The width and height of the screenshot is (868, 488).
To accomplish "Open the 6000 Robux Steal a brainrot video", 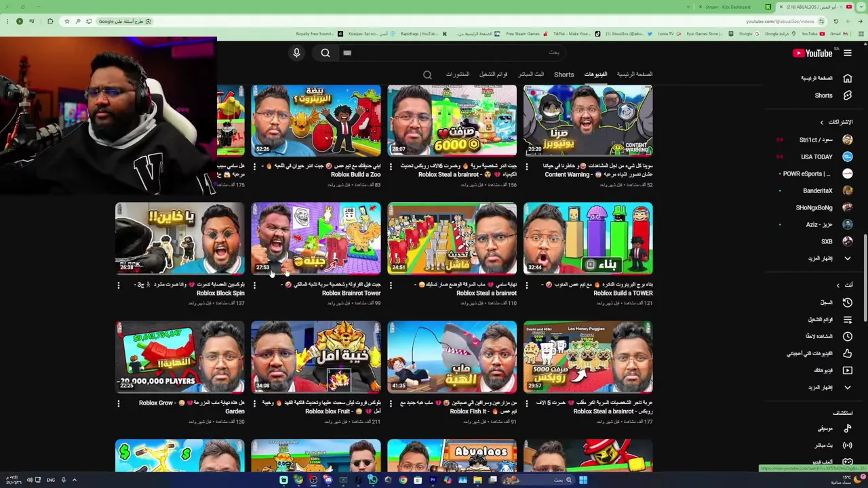I will click(x=452, y=121).
